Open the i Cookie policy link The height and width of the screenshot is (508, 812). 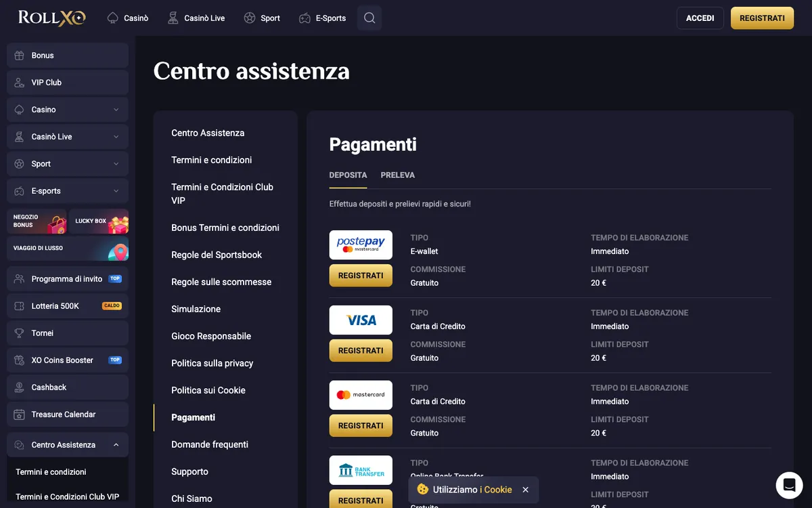[496, 490]
